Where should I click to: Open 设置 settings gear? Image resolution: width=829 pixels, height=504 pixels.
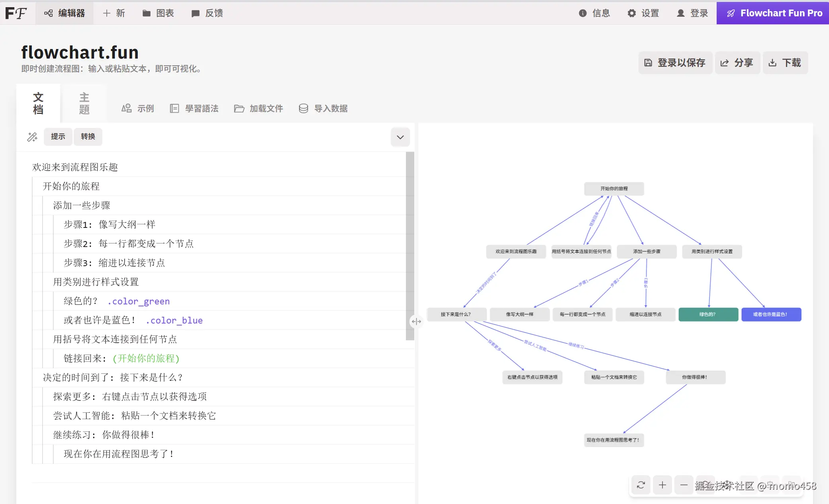[643, 13]
